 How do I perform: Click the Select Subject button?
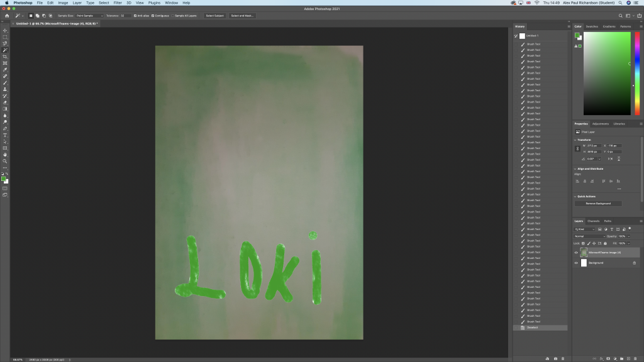coord(215,16)
